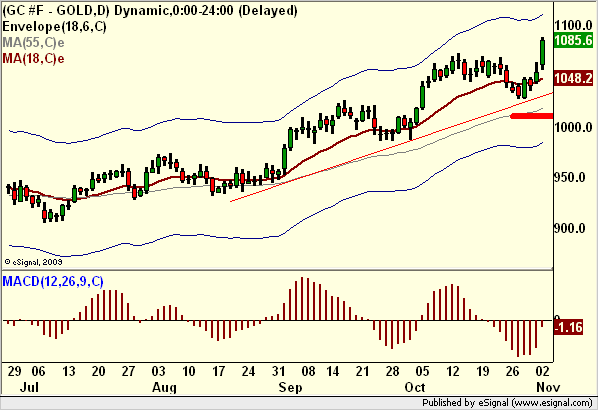
Task: Click the 900.0 price axis label
Action: point(569,228)
